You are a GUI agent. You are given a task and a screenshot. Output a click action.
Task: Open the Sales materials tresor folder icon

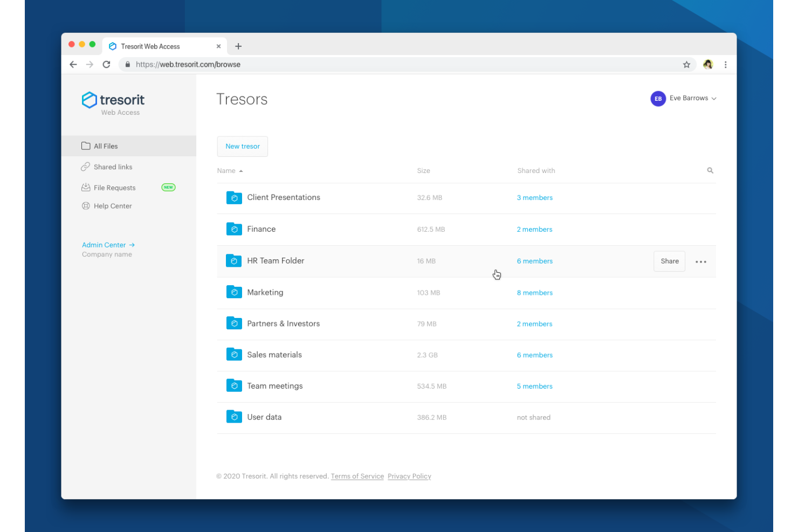pos(234,355)
